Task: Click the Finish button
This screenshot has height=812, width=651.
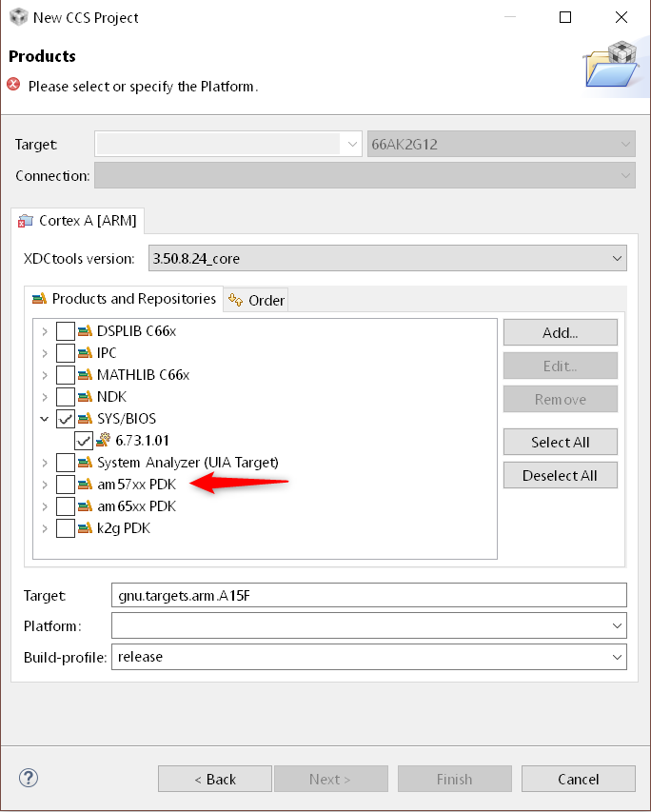Action: tap(455, 779)
